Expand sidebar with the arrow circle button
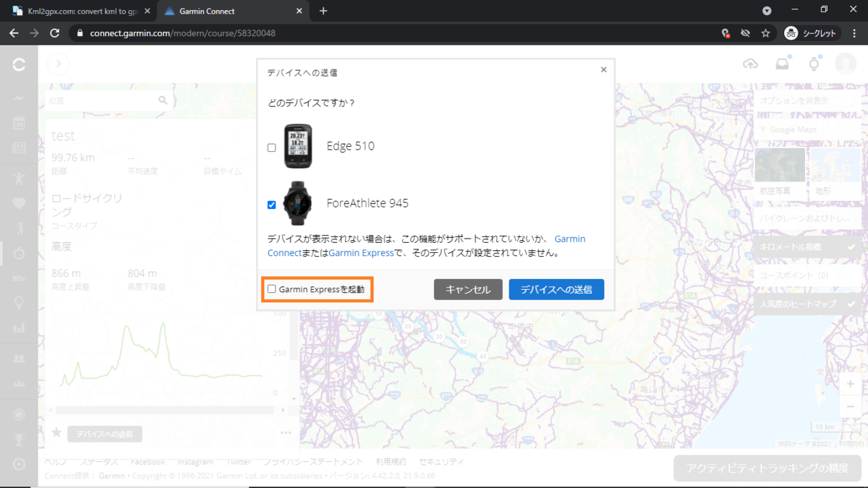Image resolution: width=868 pixels, height=488 pixels. pos(59,64)
